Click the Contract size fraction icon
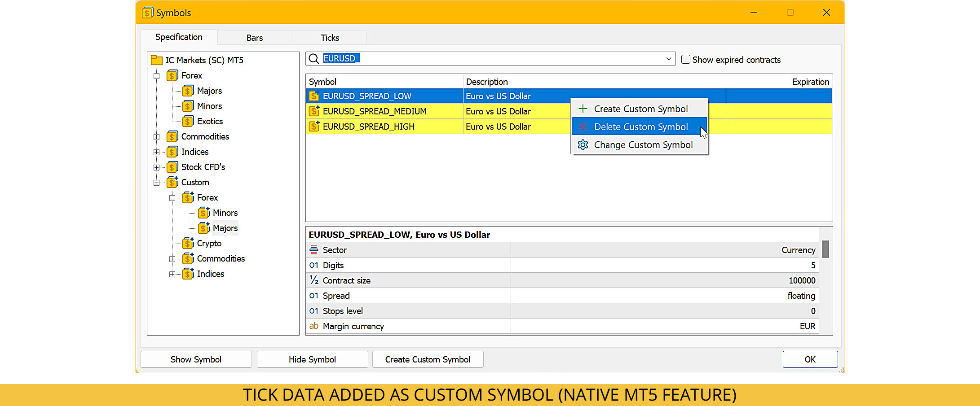 click(314, 280)
